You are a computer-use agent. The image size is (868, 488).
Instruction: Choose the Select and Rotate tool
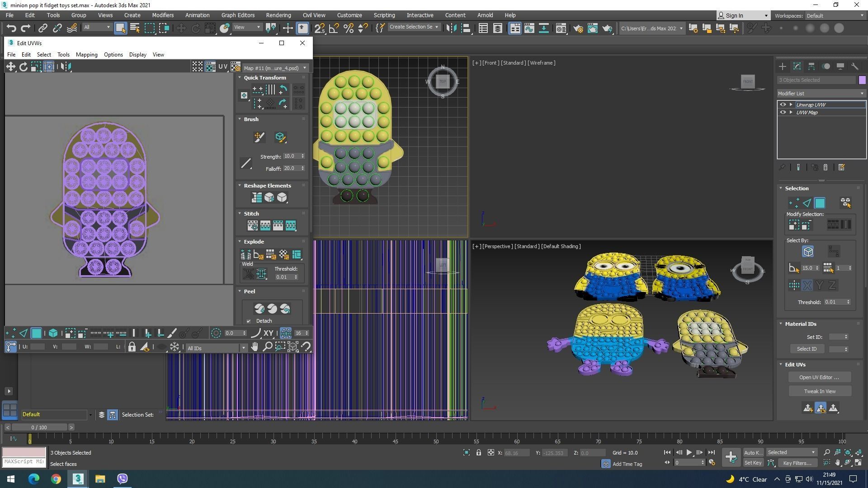click(x=195, y=28)
